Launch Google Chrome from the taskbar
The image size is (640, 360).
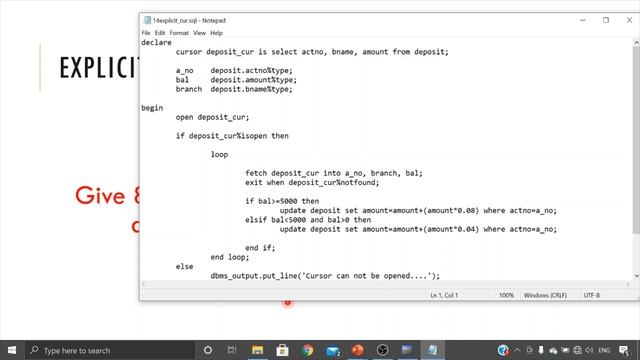click(x=307, y=350)
